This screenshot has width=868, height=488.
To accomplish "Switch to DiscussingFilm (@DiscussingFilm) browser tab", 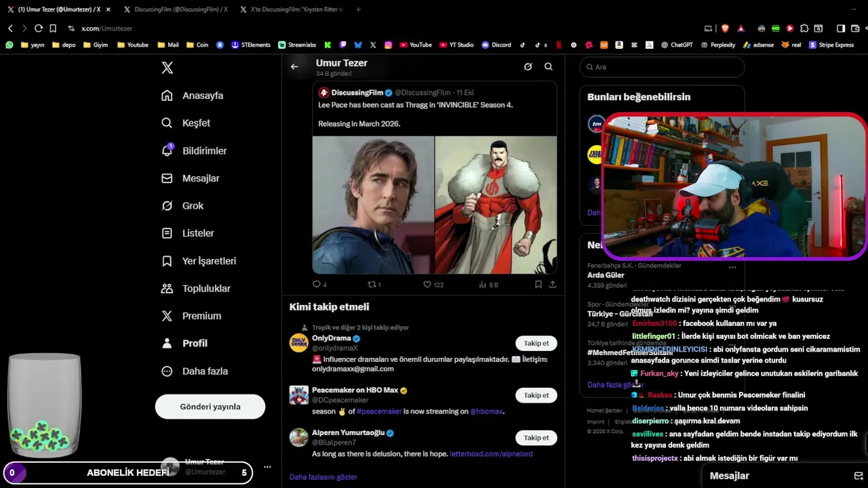I will pyautogui.click(x=175, y=9).
